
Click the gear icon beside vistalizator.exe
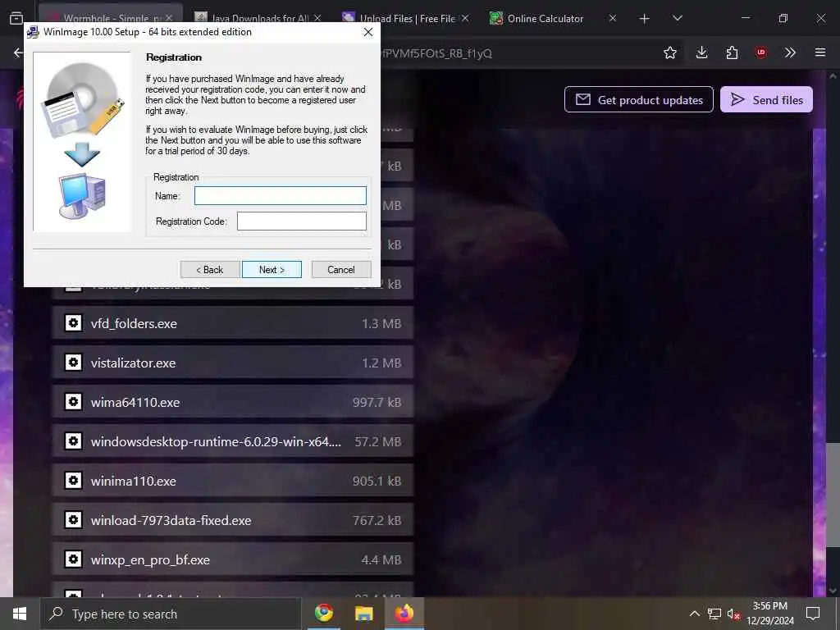(x=73, y=362)
